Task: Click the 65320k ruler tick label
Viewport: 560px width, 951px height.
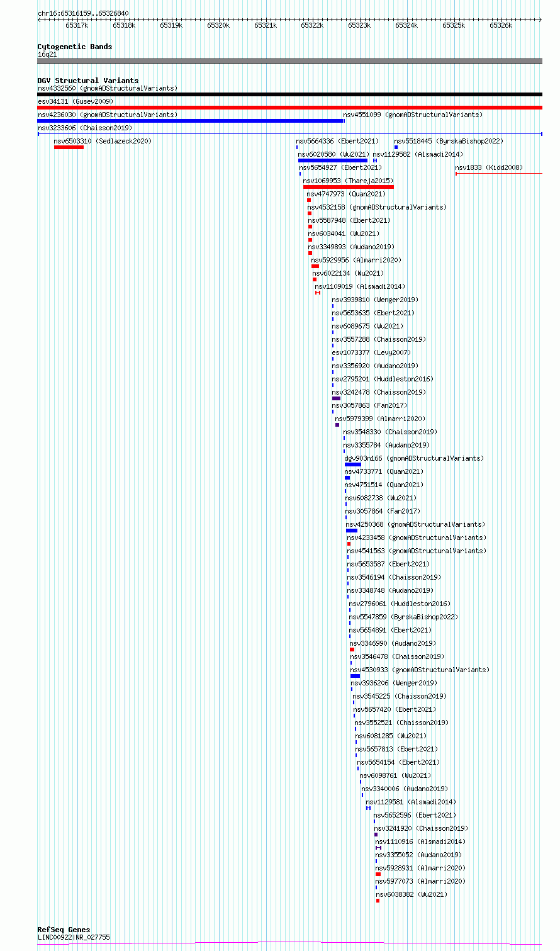Action: coord(218,25)
